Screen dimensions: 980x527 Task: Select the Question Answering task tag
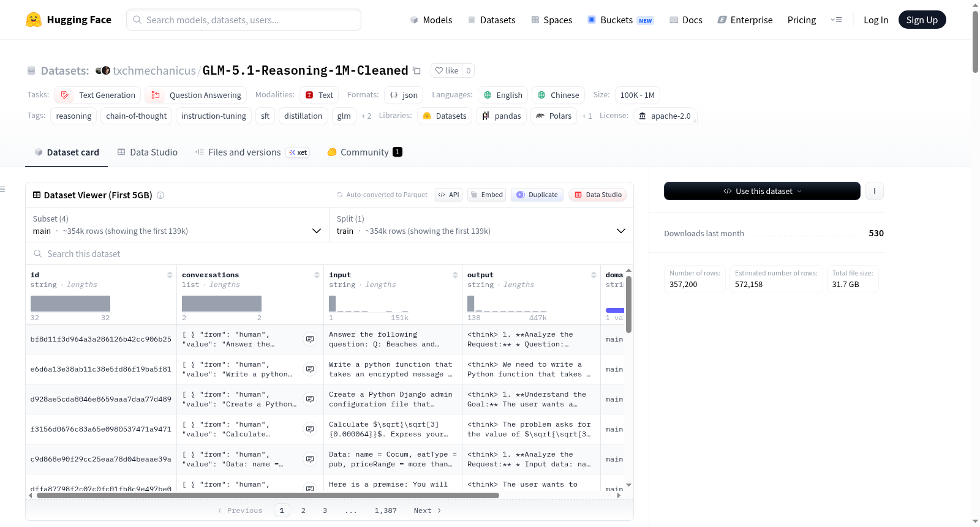(x=196, y=95)
